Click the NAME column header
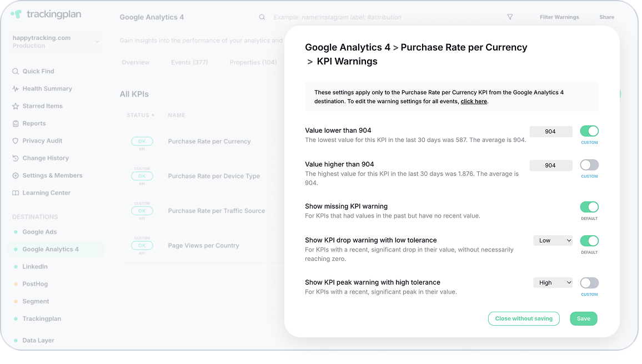This screenshot has height=364, width=642. tap(177, 115)
